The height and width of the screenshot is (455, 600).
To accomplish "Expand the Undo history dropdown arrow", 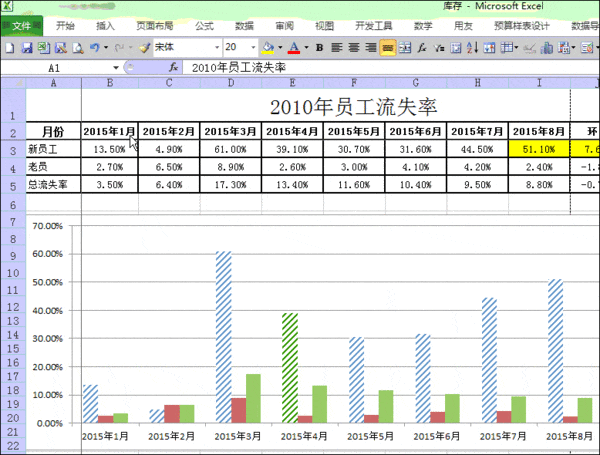I will pyautogui.click(x=106, y=48).
